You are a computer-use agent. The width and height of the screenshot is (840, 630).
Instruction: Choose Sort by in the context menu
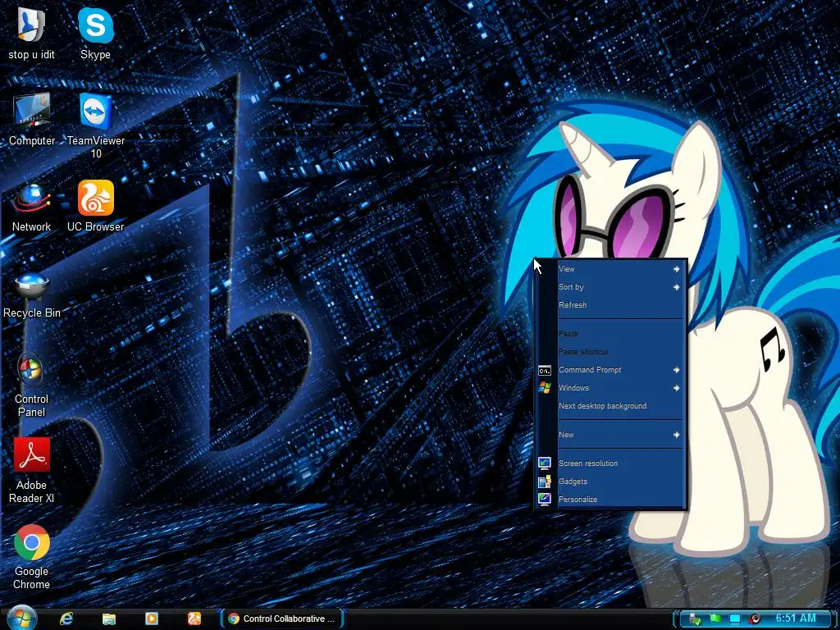tap(610, 287)
